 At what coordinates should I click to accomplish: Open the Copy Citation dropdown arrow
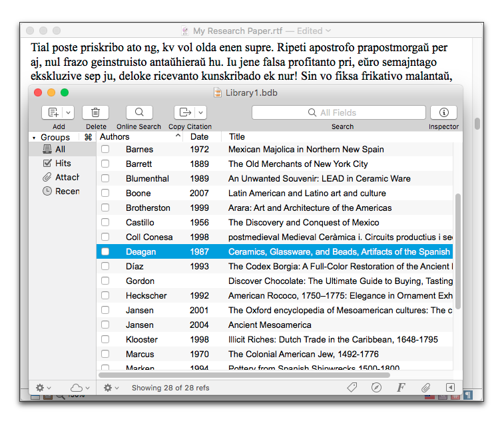[x=201, y=112]
